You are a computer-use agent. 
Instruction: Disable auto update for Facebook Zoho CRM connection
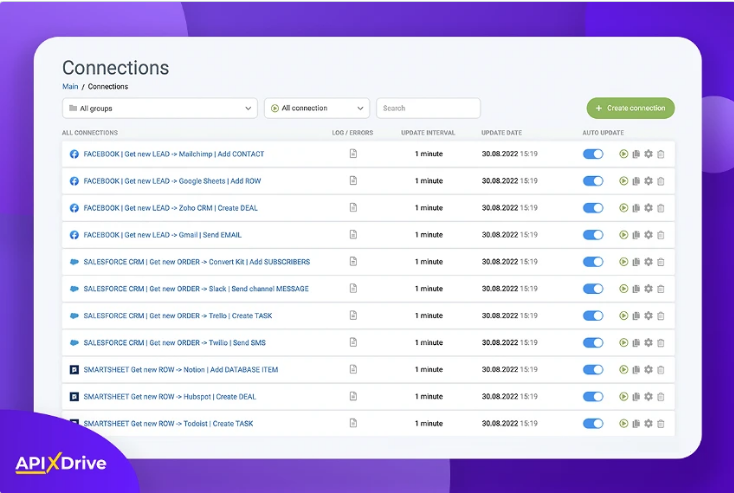coord(593,208)
